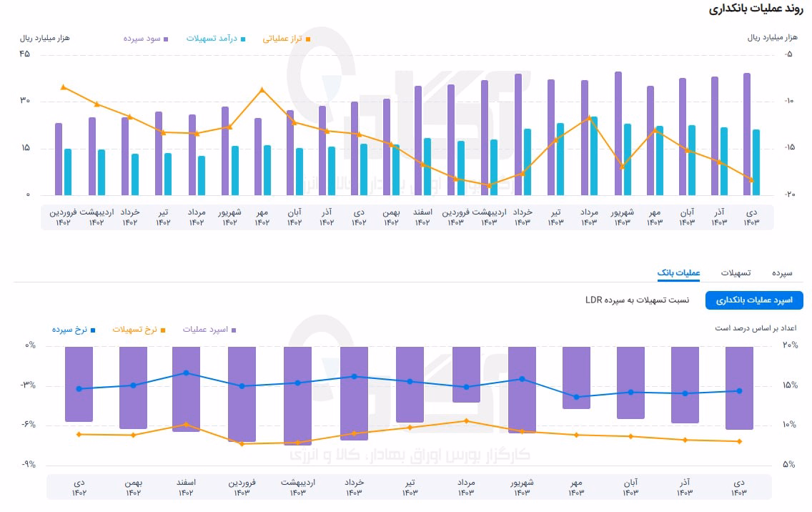
Task: Click the مرداد ۱۴۰۲ label in the top chart
Action: tap(197, 217)
